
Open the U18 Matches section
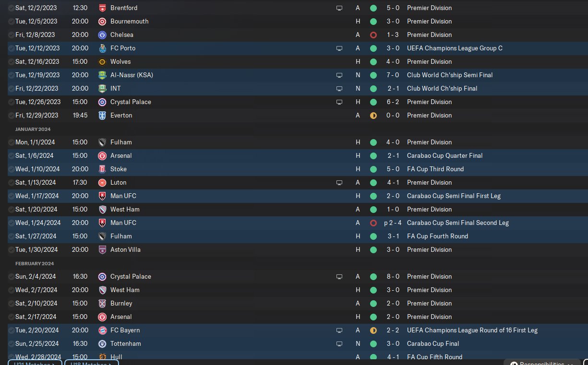(x=91, y=363)
